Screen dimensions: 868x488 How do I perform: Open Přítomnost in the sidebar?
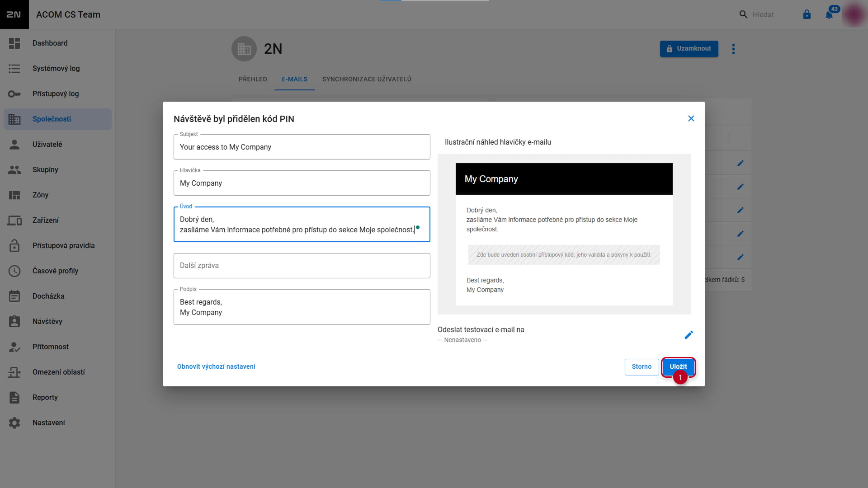point(57,347)
